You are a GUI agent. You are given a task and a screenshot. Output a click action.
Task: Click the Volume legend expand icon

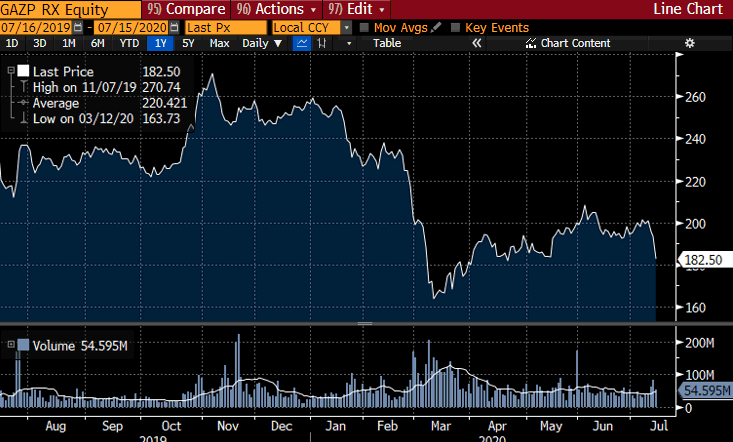pyautogui.click(x=11, y=345)
